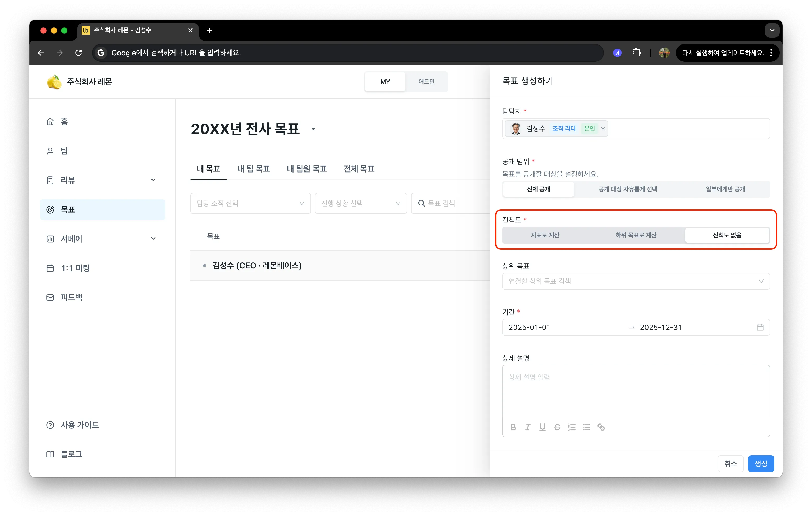812x516 pixels.
Task: Insert a link via link icon
Action: pyautogui.click(x=601, y=427)
